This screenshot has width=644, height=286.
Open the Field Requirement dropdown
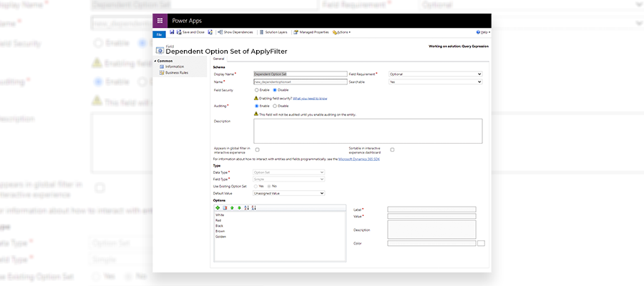pos(435,74)
